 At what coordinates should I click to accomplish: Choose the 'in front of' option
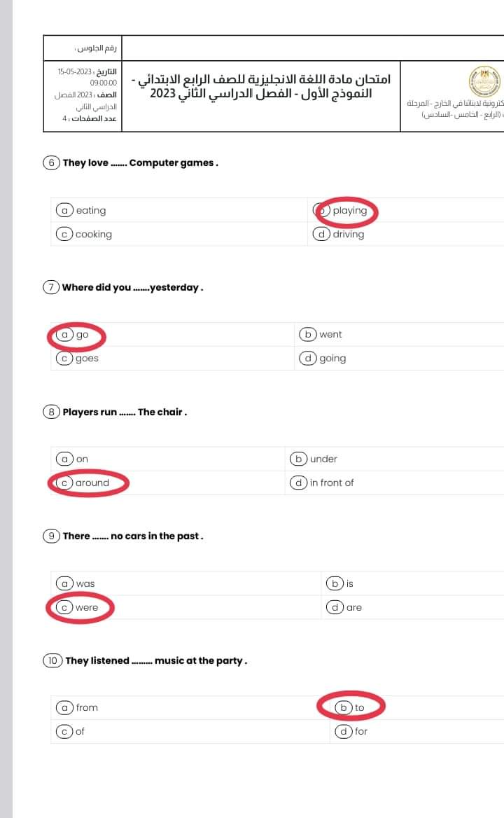[x=331, y=483]
